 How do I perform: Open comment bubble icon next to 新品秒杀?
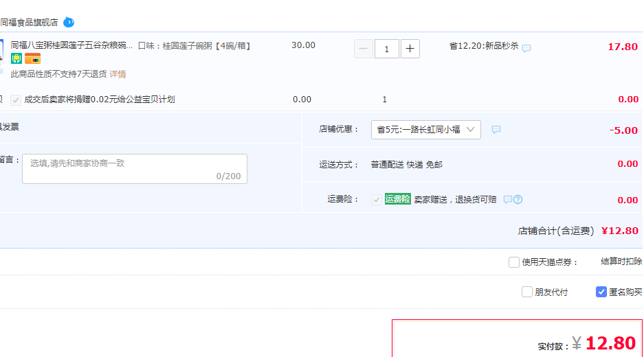pyautogui.click(x=526, y=49)
